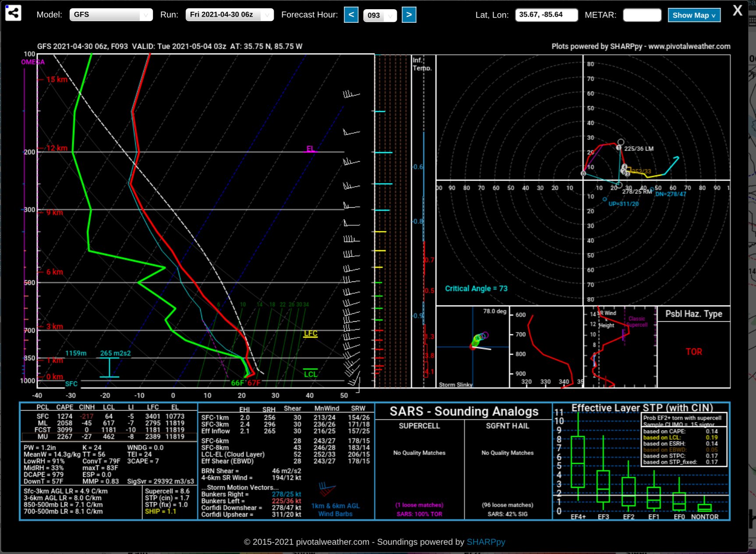The image size is (756, 554).
Task: Click the OMEGA label on skew-T
Action: (33, 62)
